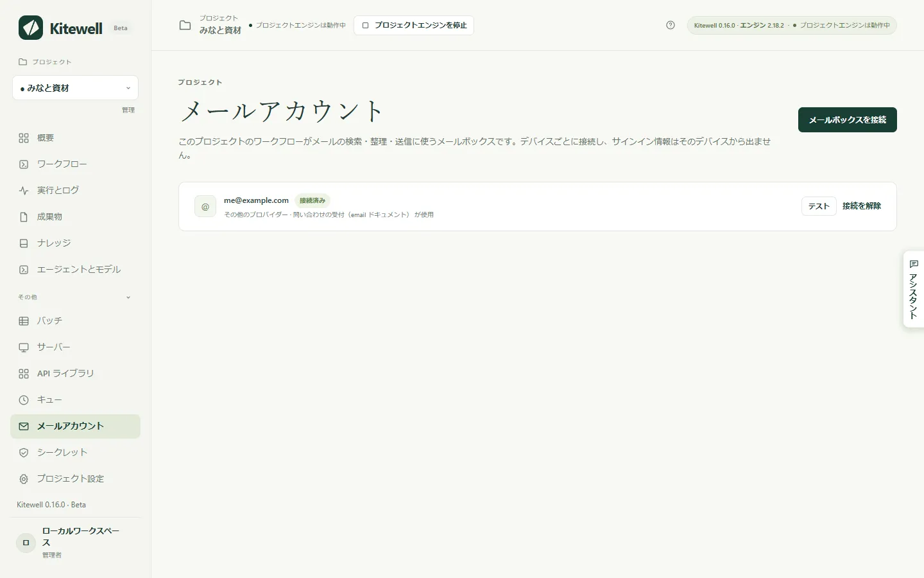Viewport: 924px width, 578px height.
Task: Click the メールアカウント envelope icon
Action: [x=24, y=426]
